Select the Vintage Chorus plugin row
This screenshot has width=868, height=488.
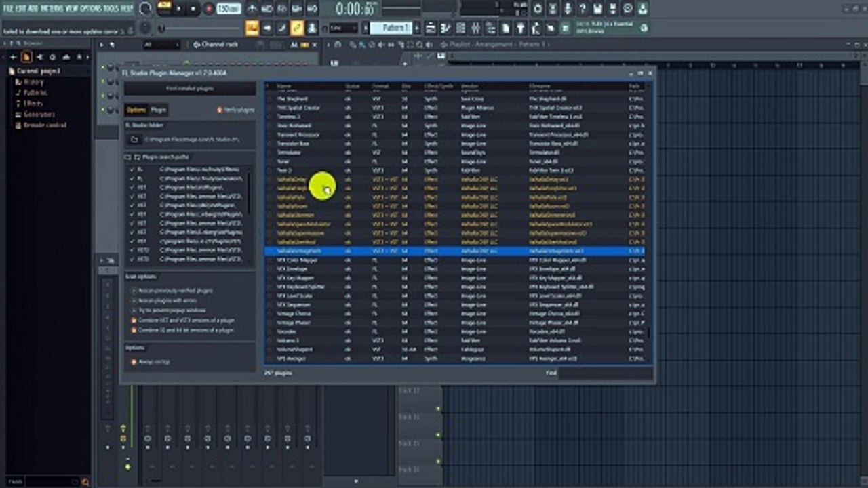454,314
